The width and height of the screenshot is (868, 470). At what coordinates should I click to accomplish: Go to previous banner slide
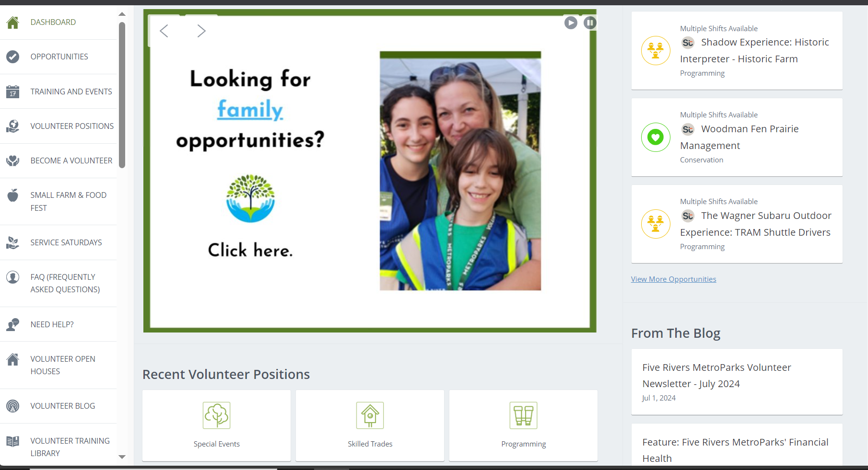pos(164,31)
